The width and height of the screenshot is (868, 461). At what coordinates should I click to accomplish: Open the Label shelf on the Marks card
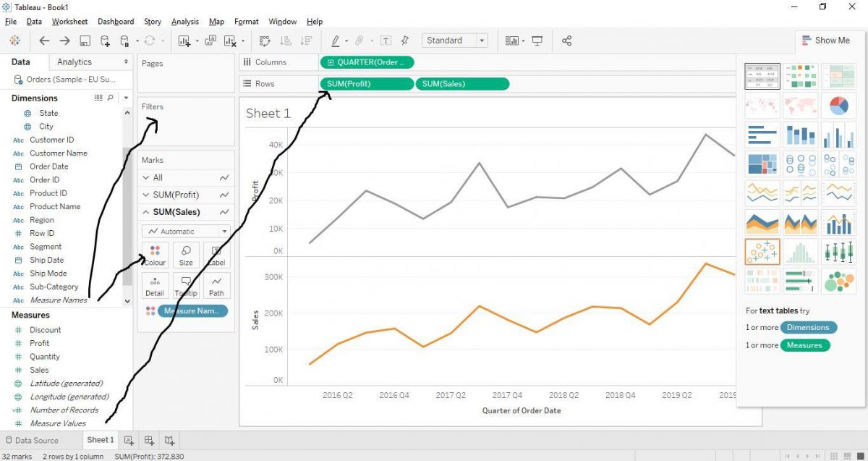pos(216,255)
